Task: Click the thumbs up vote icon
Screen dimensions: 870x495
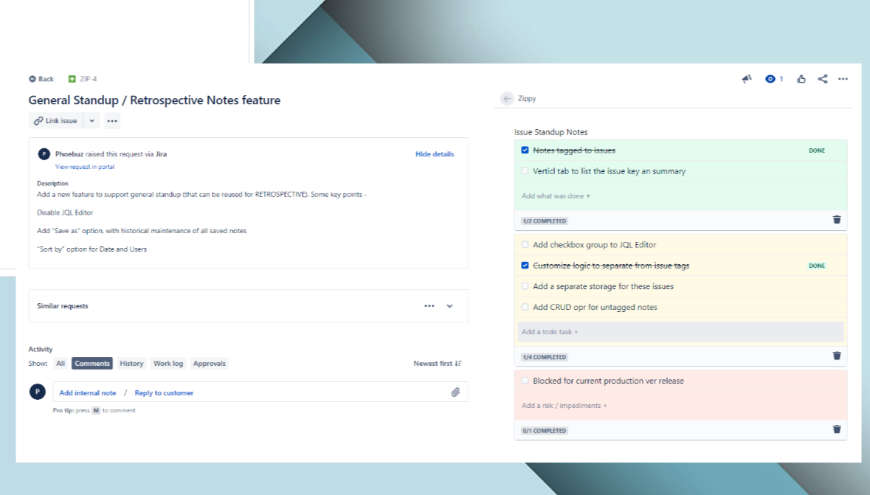Action: (x=801, y=79)
